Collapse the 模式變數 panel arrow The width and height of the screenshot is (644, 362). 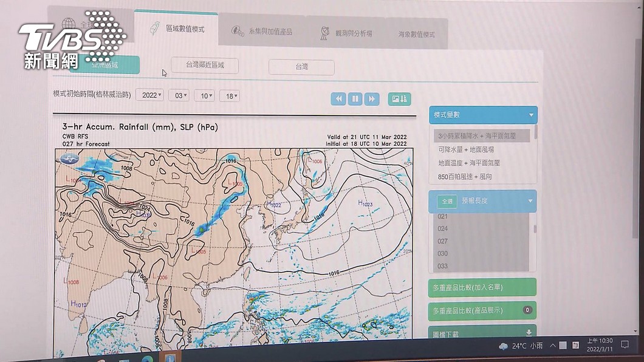[531, 115]
